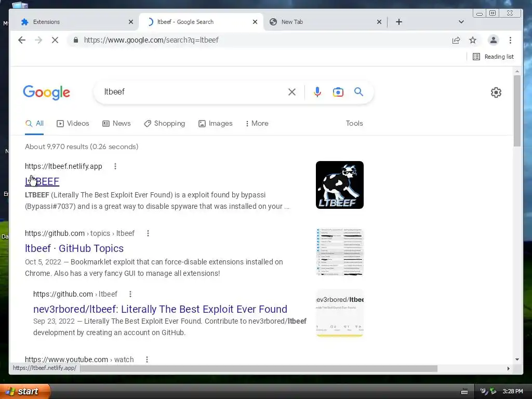The height and width of the screenshot is (399, 532).
Task: Click the results count text
Action: click(82, 147)
